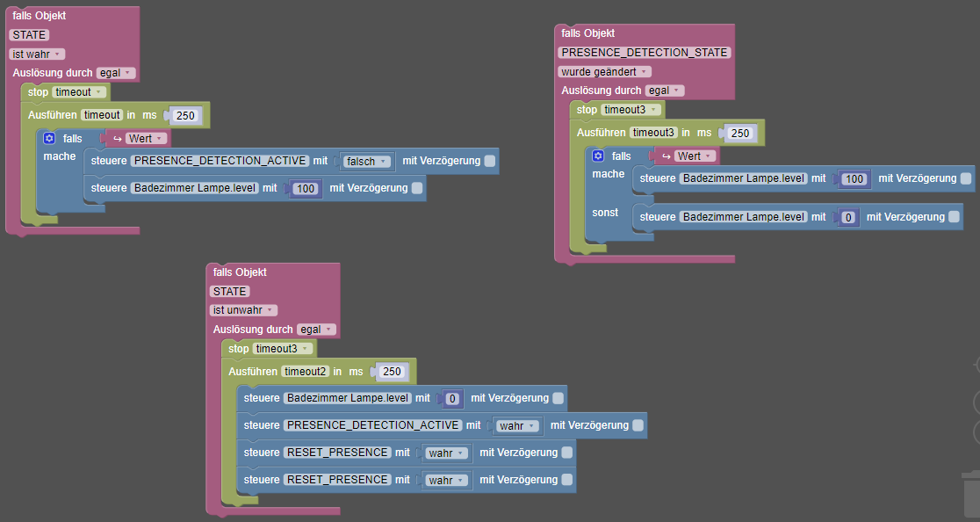Open egal dropdown in the PRESENCE_DETECTION_STATE block
Image resolution: width=980 pixels, height=522 pixels.
[665, 91]
